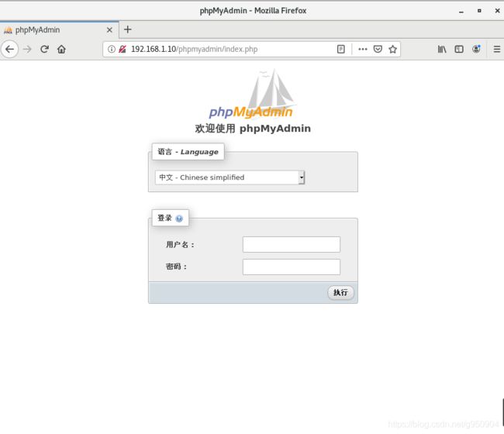This screenshot has height=434, width=504.
Task: Open the Firefox home page icon
Action: pyautogui.click(x=61, y=49)
